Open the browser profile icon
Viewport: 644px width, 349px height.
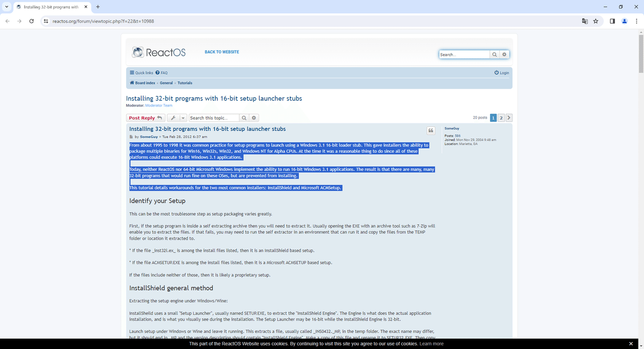(624, 21)
